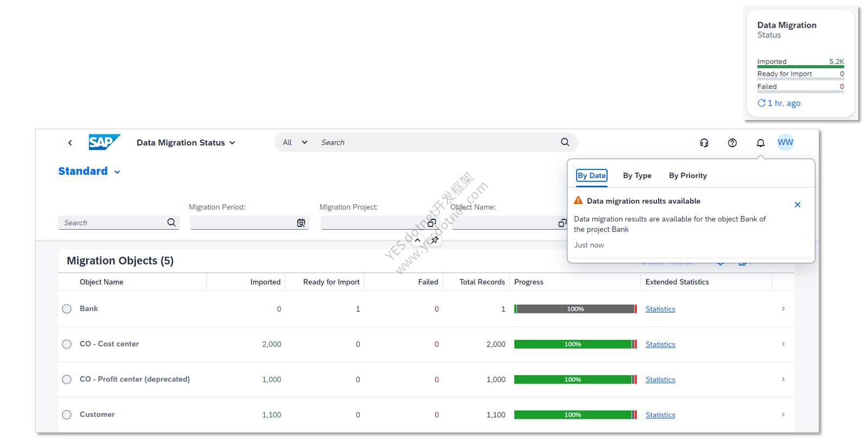Screen dimensions: 868x442
Task: Open the help question mark icon
Action: pyautogui.click(x=732, y=143)
